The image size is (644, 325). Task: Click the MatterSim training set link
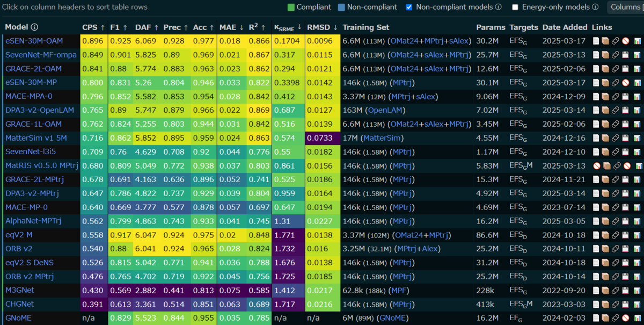point(382,138)
